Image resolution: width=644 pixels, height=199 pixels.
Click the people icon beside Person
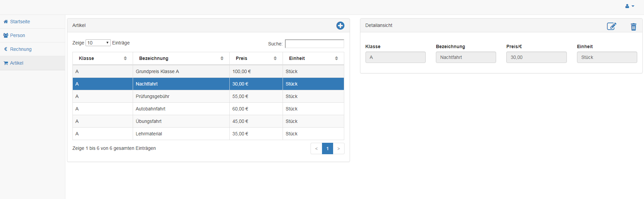coord(6,35)
